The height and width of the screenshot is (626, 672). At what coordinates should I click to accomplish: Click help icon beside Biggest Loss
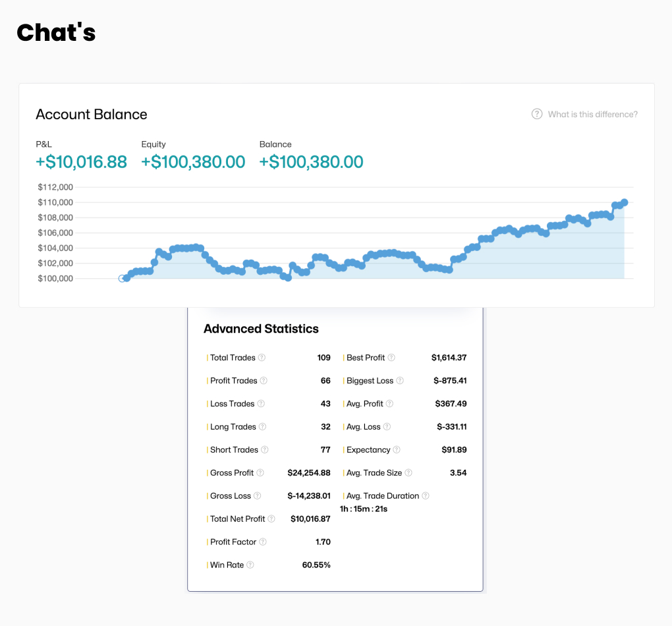(x=400, y=381)
